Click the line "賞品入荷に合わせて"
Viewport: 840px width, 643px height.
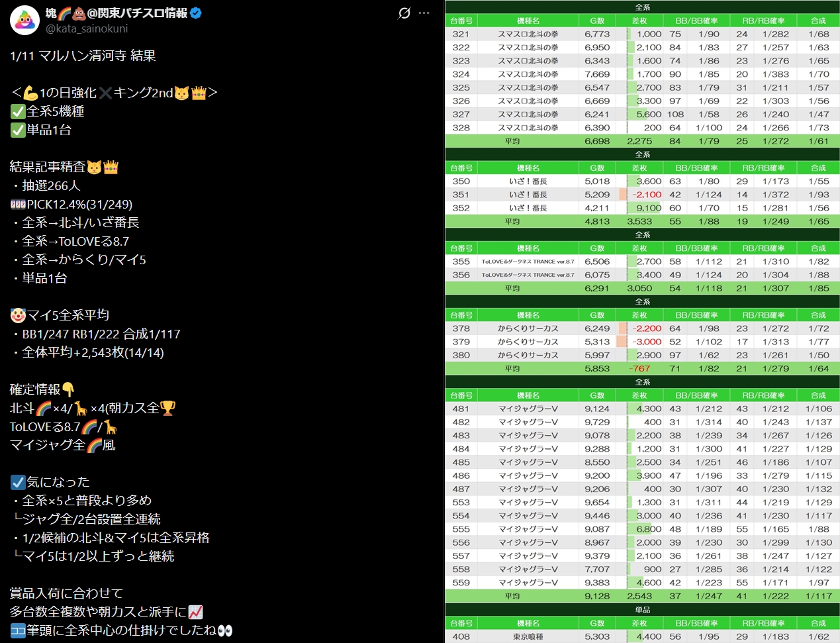66,593
